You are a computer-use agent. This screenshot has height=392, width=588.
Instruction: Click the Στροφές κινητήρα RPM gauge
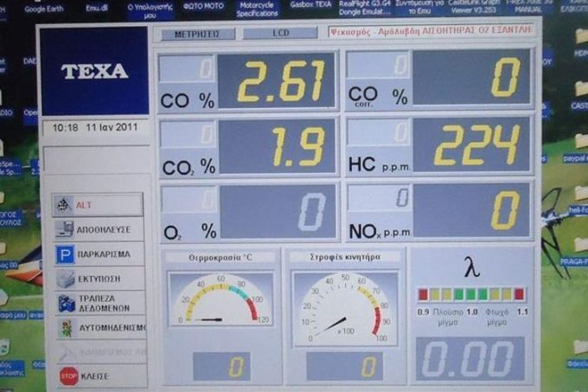pyautogui.click(x=344, y=305)
